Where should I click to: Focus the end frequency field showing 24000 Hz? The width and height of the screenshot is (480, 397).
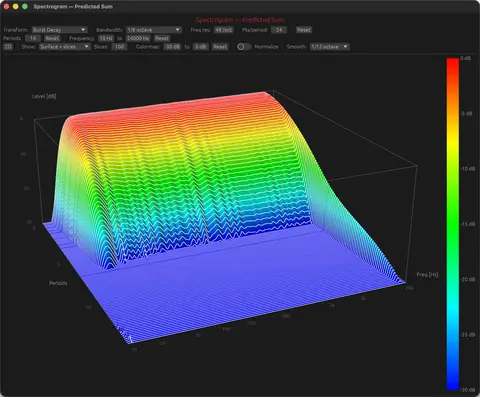point(138,38)
